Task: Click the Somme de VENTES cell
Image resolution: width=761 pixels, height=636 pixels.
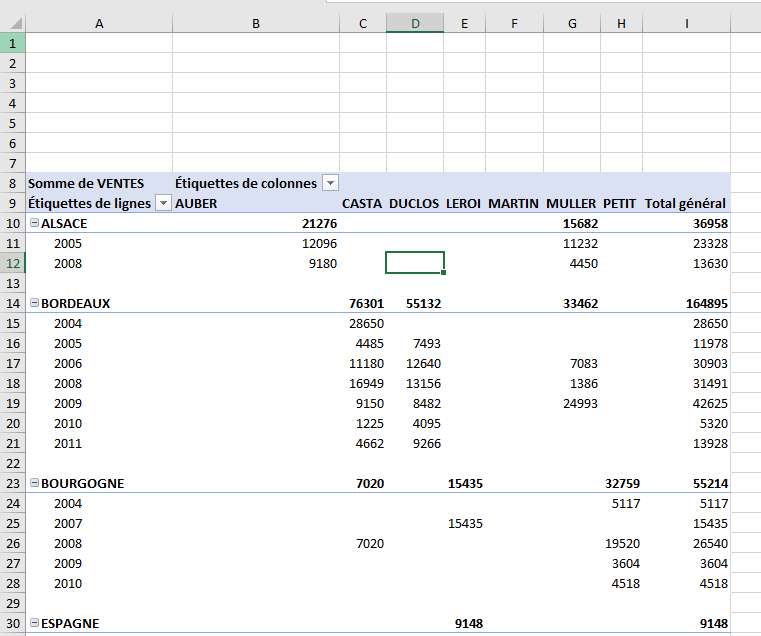Action: pyautogui.click(x=86, y=183)
